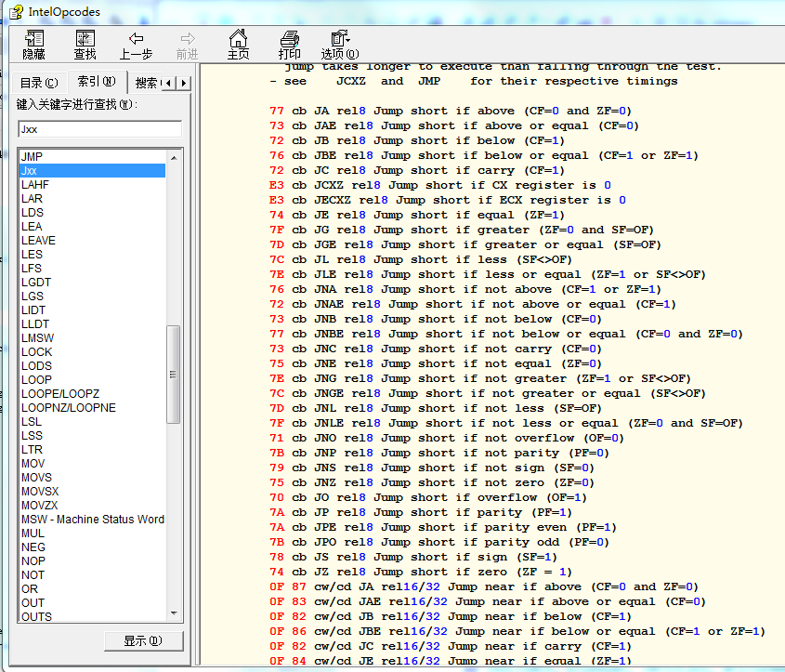Select OUT in the index list
785x672 pixels.
tap(93, 603)
